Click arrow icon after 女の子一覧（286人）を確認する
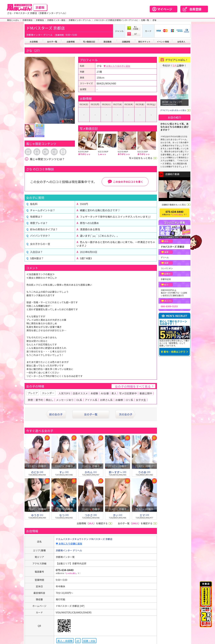The width and height of the screenshot is (215, 644). click(155, 523)
